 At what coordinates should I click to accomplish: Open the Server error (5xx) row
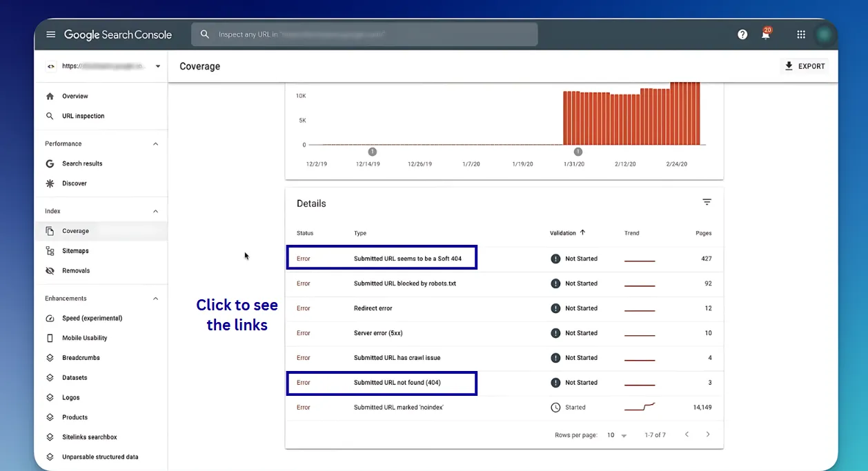(x=504, y=333)
